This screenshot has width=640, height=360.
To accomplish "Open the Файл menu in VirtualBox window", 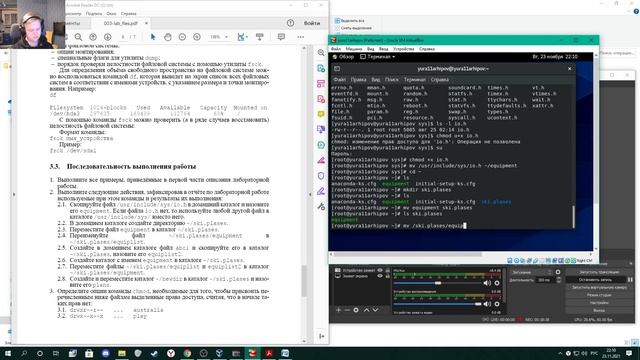I will pyautogui.click(x=336, y=49).
